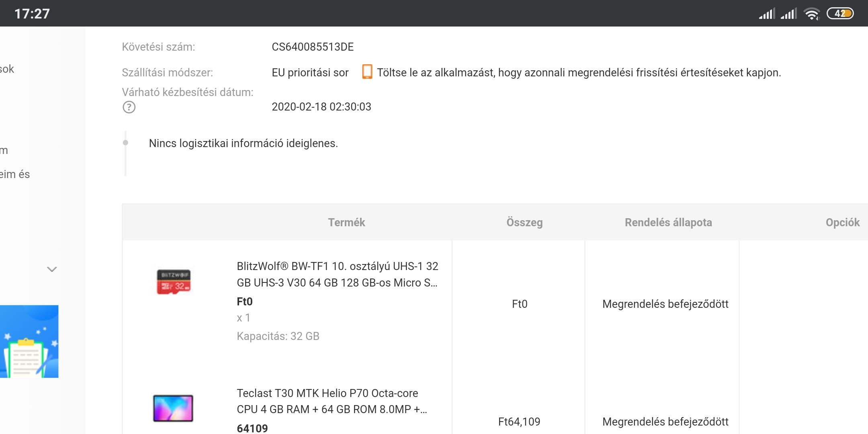Click the 'Szállítási módszer:' label
The image size is (868, 434).
pos(167,73)
